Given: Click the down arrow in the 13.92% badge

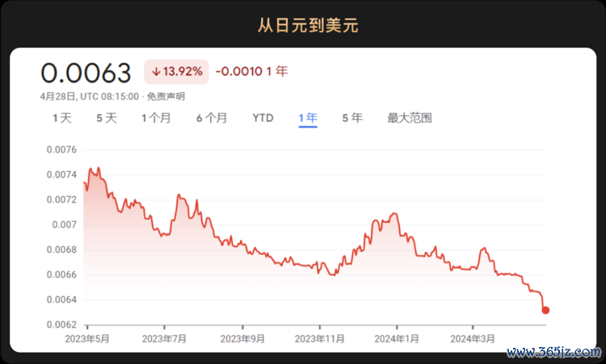Looking at the screenshot, I should [156, 72].
